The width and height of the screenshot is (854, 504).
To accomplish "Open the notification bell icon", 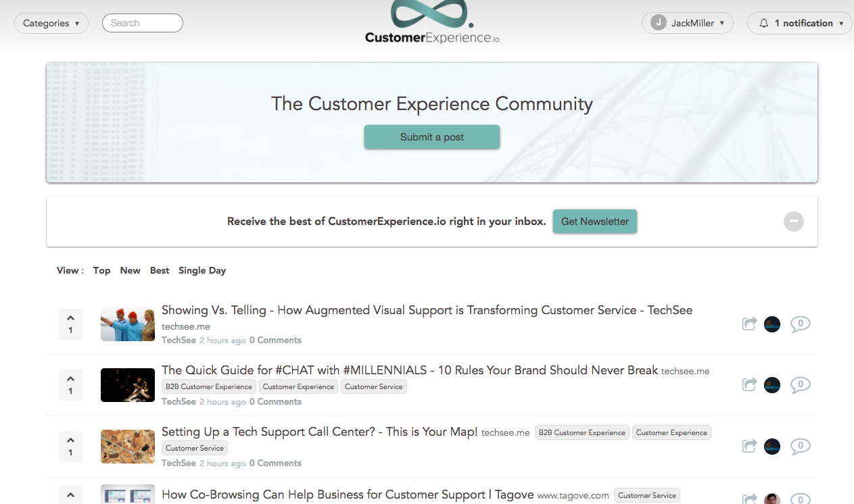I will 763,22.
